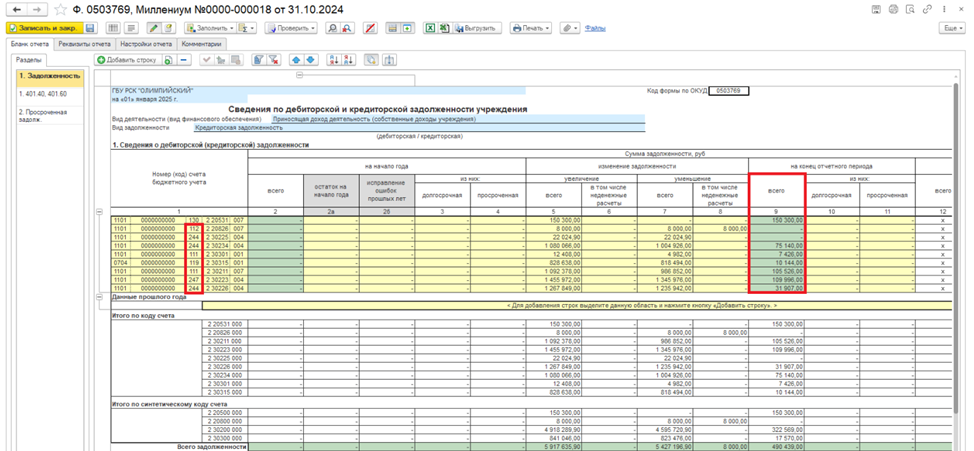Screen dimensions: 974x451
Task: Click the title bar preview magnifier icon
Action: coord(910,9)
